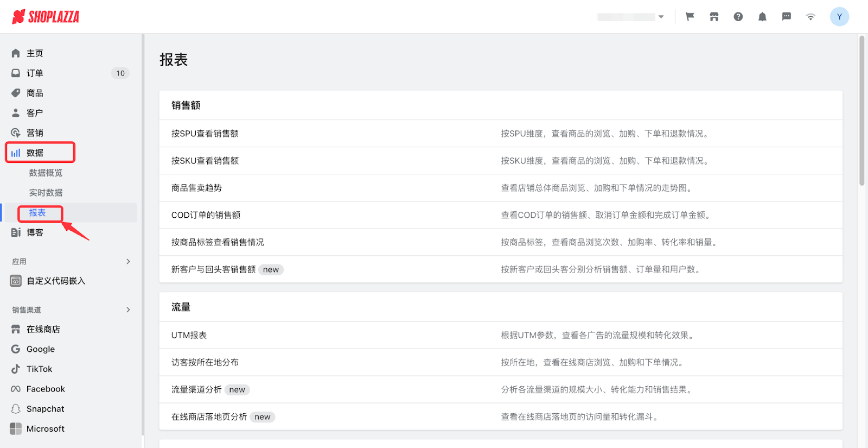Click the help question mark icon
The height and width of the screenshot is (448, 868).
[738, 17]
